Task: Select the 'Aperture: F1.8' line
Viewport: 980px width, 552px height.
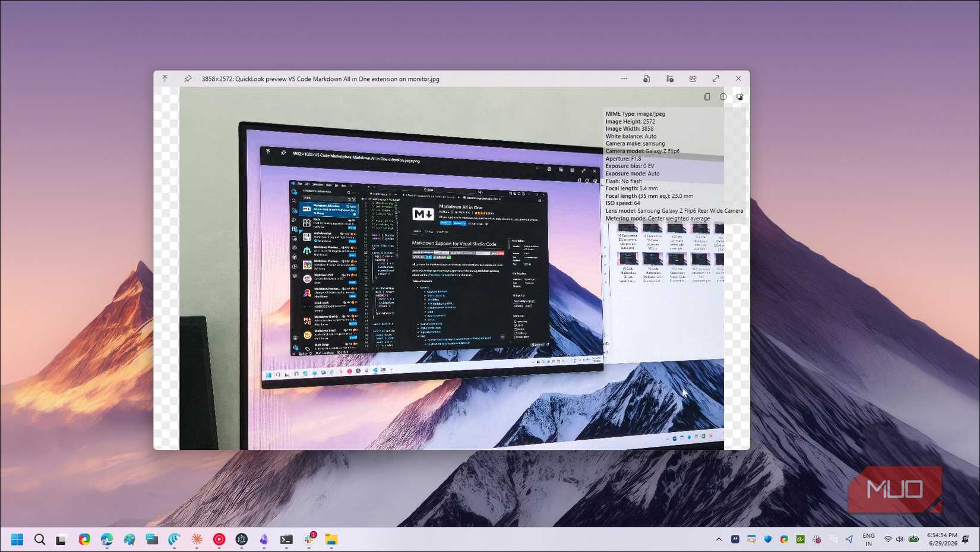Action: coord(623,159)
